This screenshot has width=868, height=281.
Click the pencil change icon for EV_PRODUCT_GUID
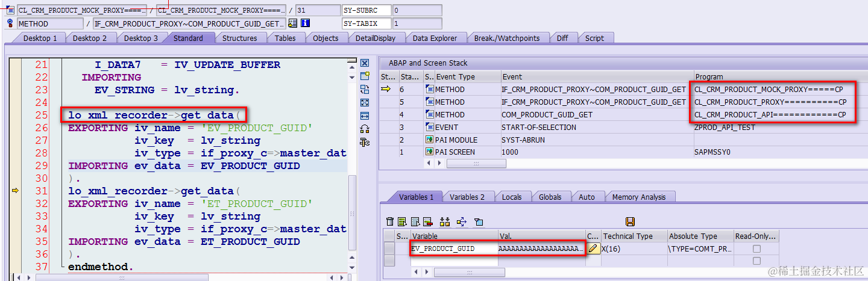click(593, 249)
